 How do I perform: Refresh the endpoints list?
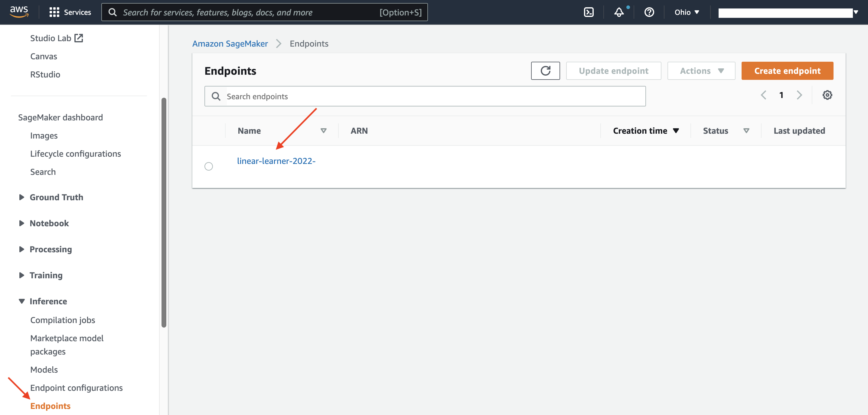[545, 71]
